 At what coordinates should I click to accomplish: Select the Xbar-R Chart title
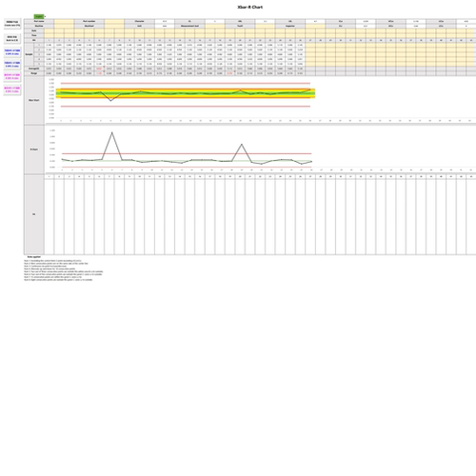coord(250,7)
